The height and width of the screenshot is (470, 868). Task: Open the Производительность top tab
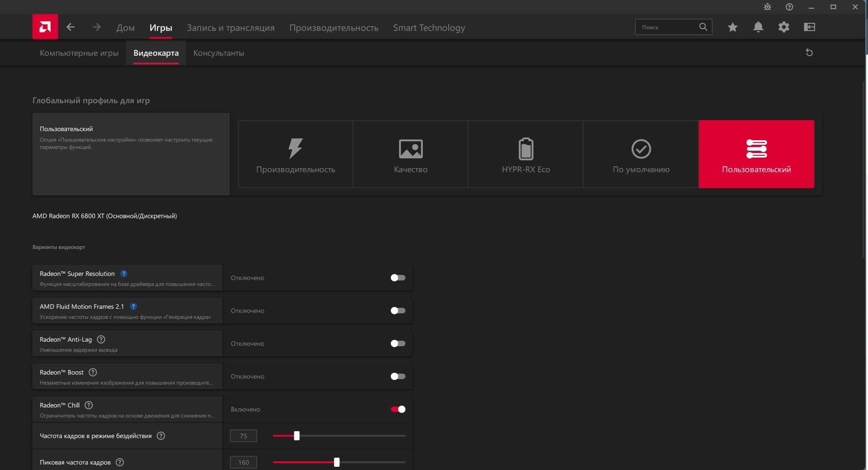point(334,28)
